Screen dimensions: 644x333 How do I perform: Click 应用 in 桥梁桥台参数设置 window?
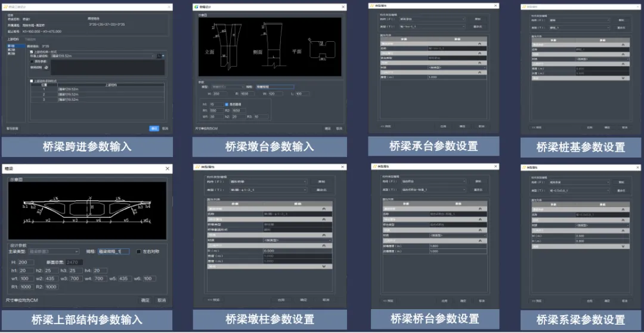point(444,301)
